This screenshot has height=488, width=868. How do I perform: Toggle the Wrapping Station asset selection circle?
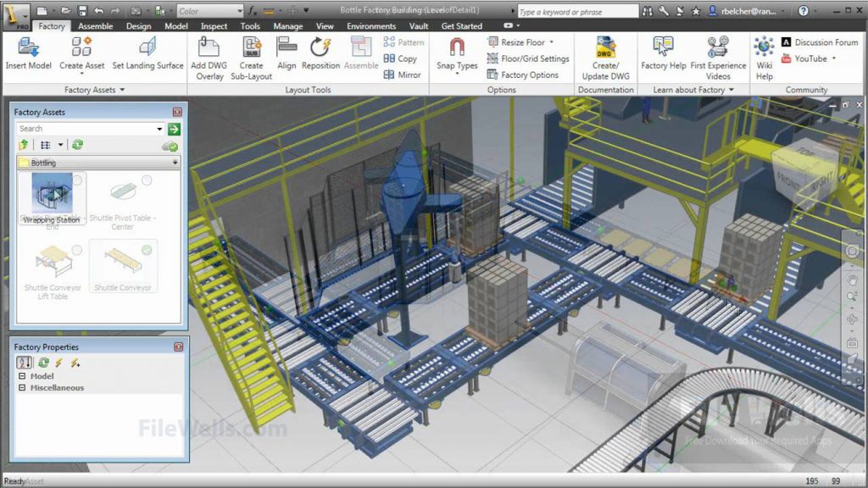[x=77, y=180]
